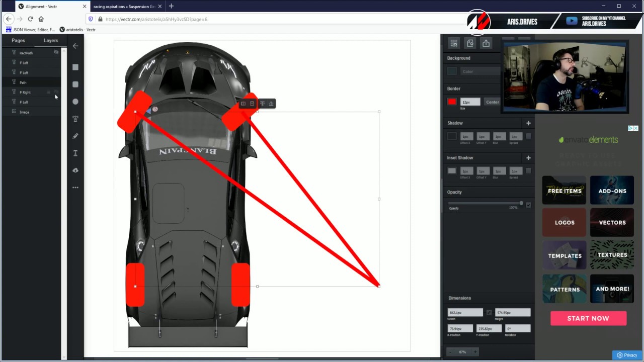Reload the Vectr page
The width and height of the screenshot is (644, 362).
pyautogui.click(x=30, y=19)
